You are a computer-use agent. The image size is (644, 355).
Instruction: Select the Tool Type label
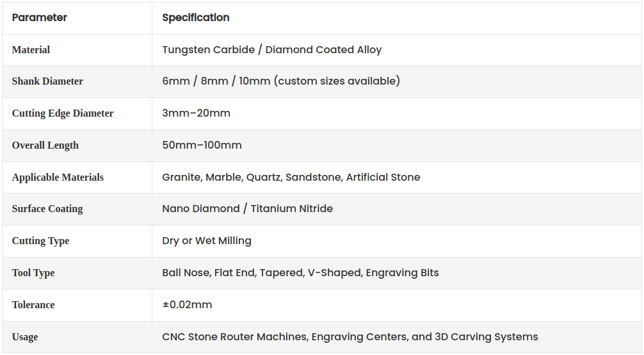click(x=33, y=273)
